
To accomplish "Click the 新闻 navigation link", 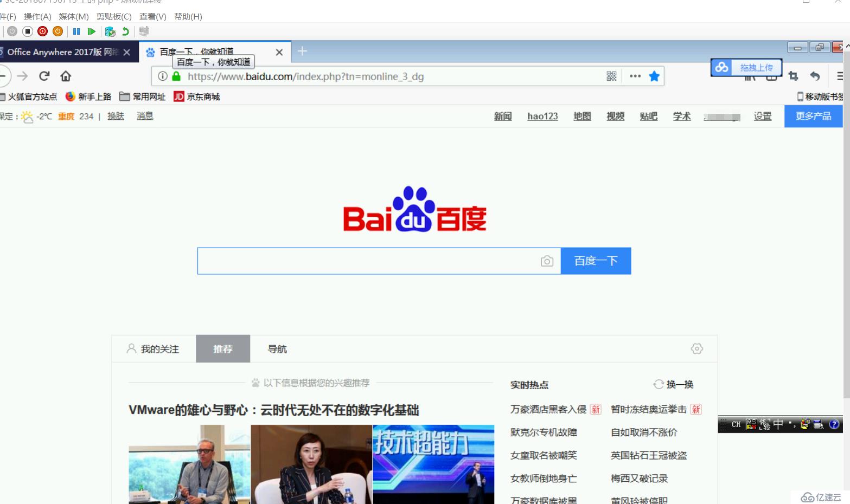I will tap(503, 116).
